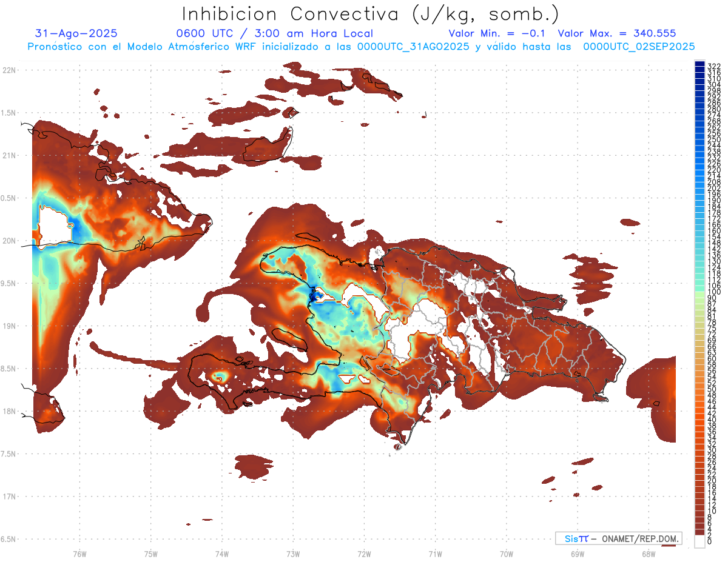Image resolution: width=728 pixels, height=562 pixels.
Task: Select the "Valor Min. = -0.1" readout
Action: click(x=497, y=33)
